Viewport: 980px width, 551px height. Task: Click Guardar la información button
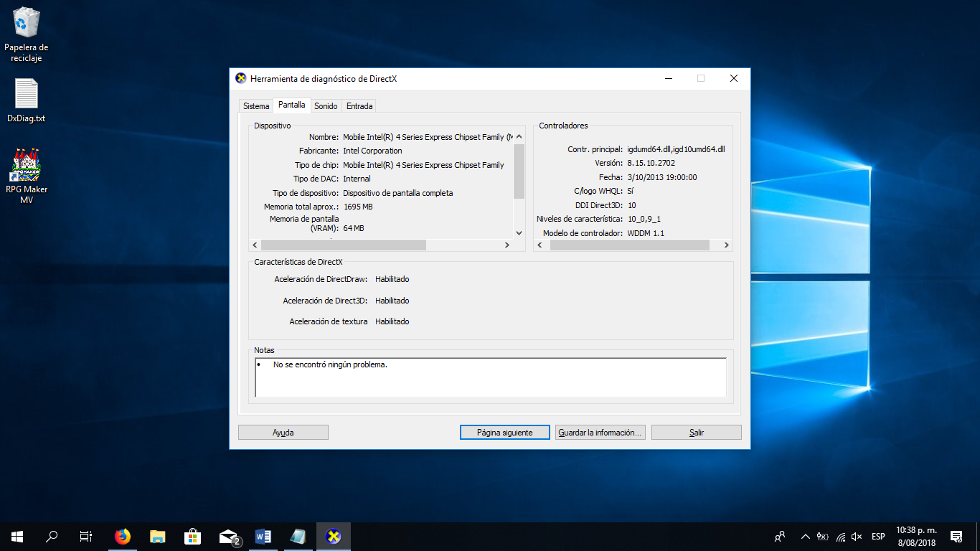pos(600,433)
